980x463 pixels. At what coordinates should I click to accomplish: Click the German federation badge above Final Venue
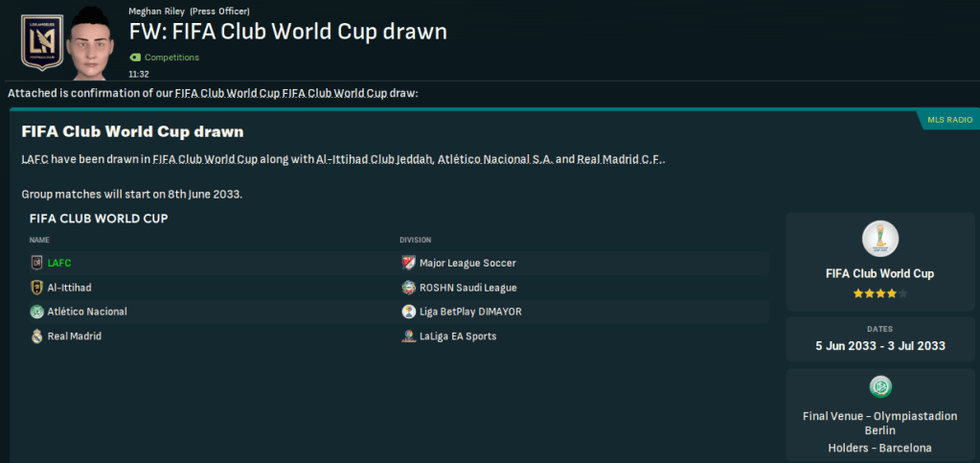click(879, 386)
